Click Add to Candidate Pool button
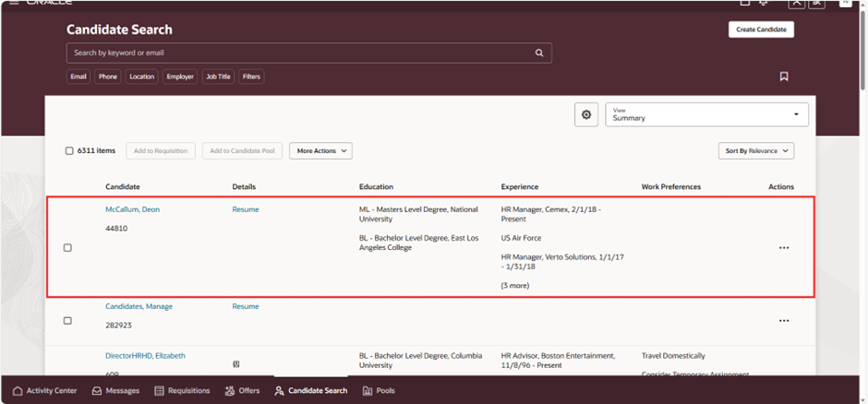The width and height of the screenshot is (868, 404). (243, 151)
